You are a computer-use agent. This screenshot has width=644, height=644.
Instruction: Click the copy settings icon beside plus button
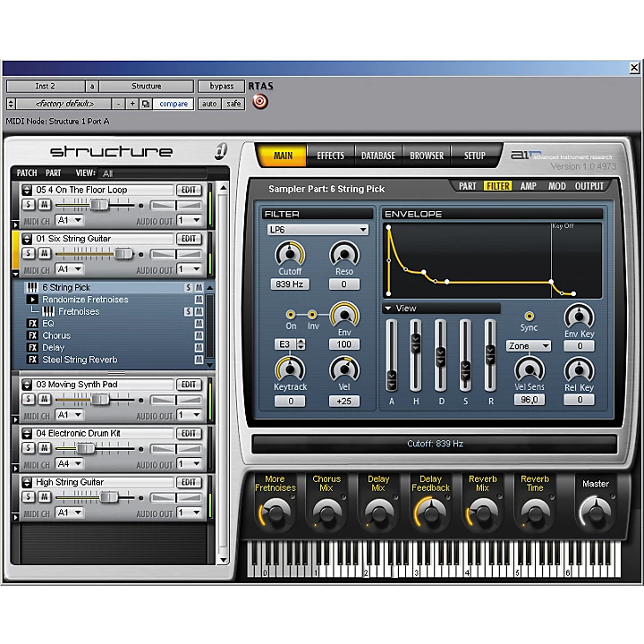click(x=146, y=104)
